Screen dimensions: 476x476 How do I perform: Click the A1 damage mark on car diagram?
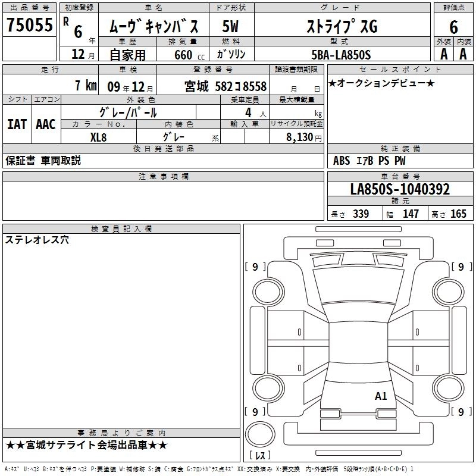tap(381, 396)
